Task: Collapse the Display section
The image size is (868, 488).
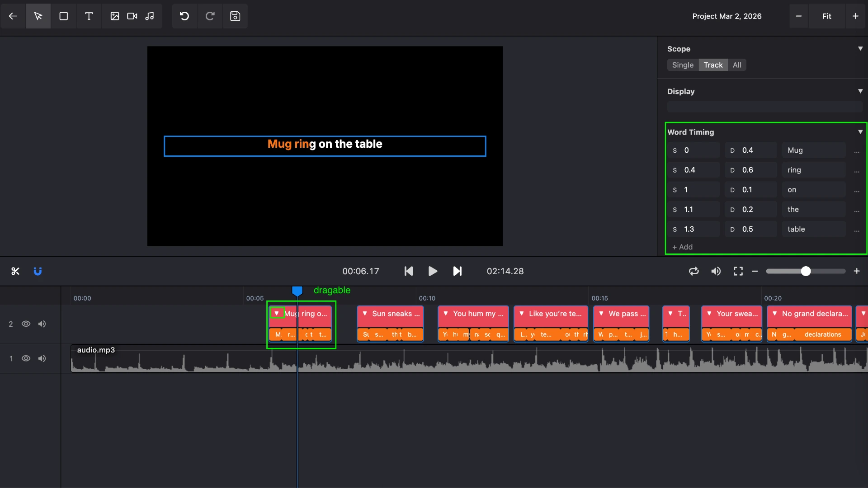Action: pyautogui.click(x=860, y=91)
